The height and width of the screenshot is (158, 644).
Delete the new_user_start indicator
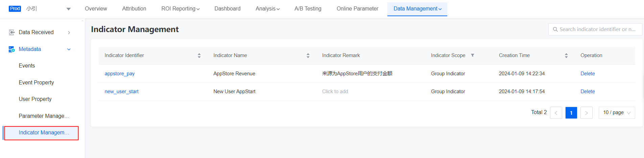pos(588,91)
